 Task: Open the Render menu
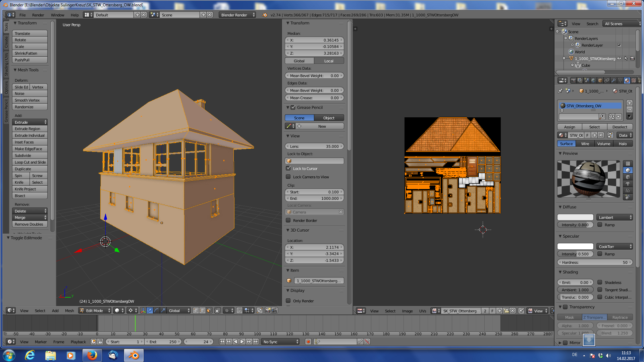pos(38,15)
